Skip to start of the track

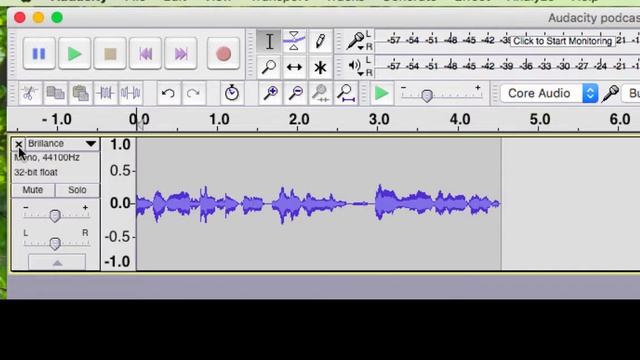pyautogui.click(x=145, y=53)
